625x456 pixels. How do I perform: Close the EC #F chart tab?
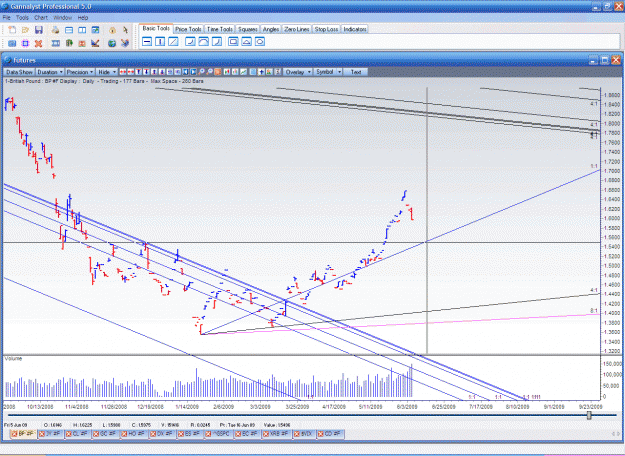click(236, 434)
